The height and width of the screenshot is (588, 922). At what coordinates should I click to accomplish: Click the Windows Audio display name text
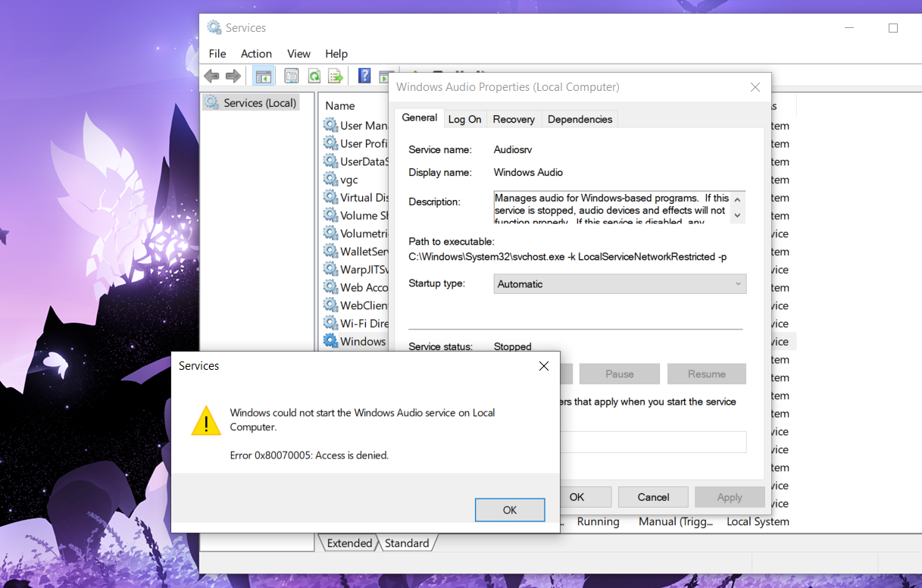[x=528, y=172]
